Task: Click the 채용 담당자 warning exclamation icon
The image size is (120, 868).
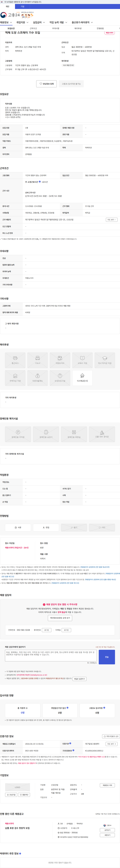Action: [44, 604]
